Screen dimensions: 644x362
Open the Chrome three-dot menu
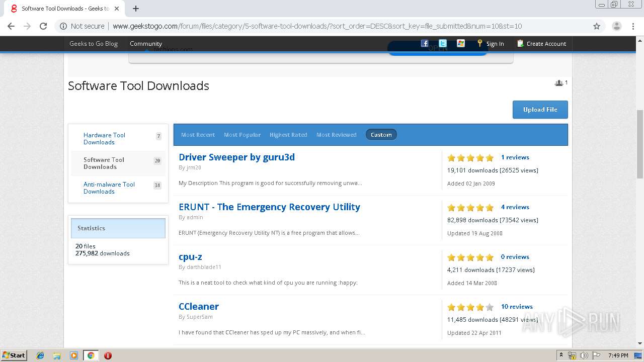(x=633, y=26)
